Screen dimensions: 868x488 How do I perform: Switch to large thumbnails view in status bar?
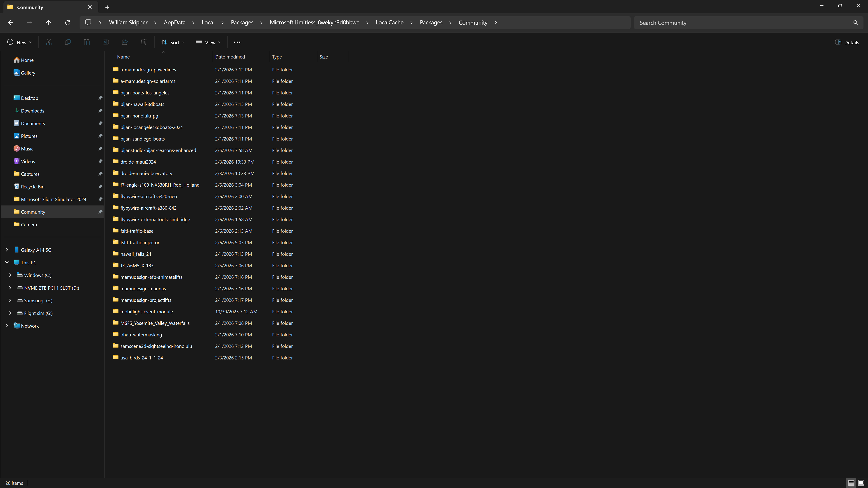(861, 483)
